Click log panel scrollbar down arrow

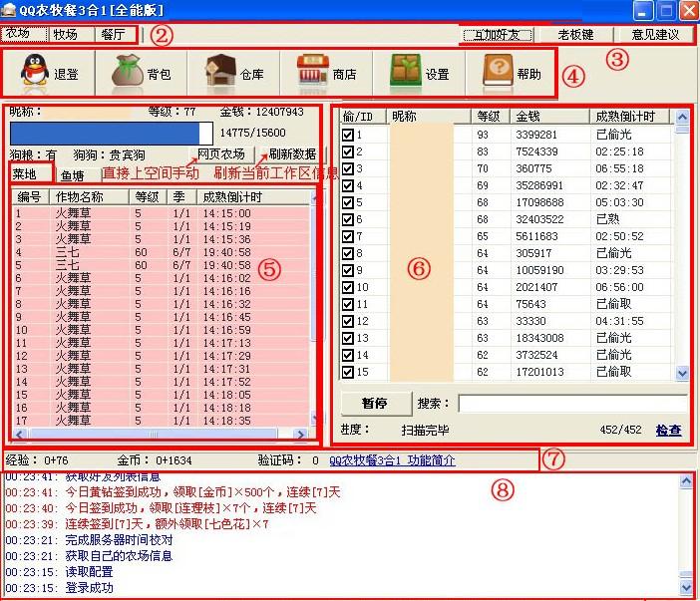pos(686,587)
